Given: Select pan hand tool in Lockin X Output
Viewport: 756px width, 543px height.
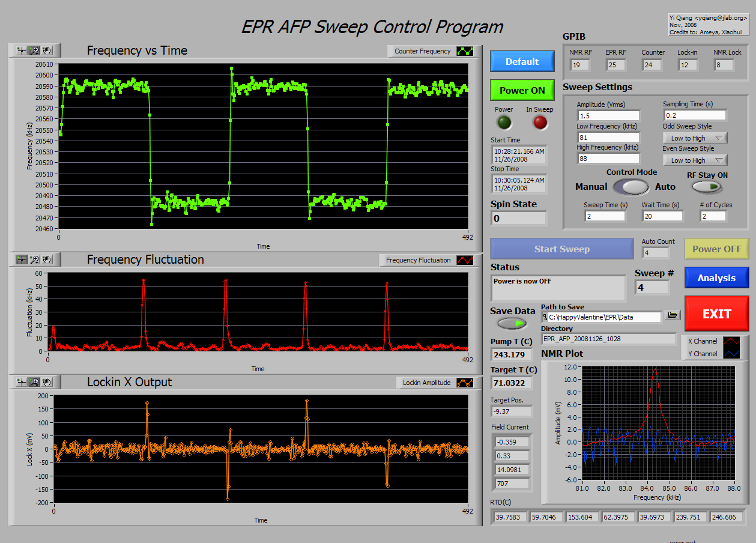Looking at the screenshot, I should click(x=47, y=382).
